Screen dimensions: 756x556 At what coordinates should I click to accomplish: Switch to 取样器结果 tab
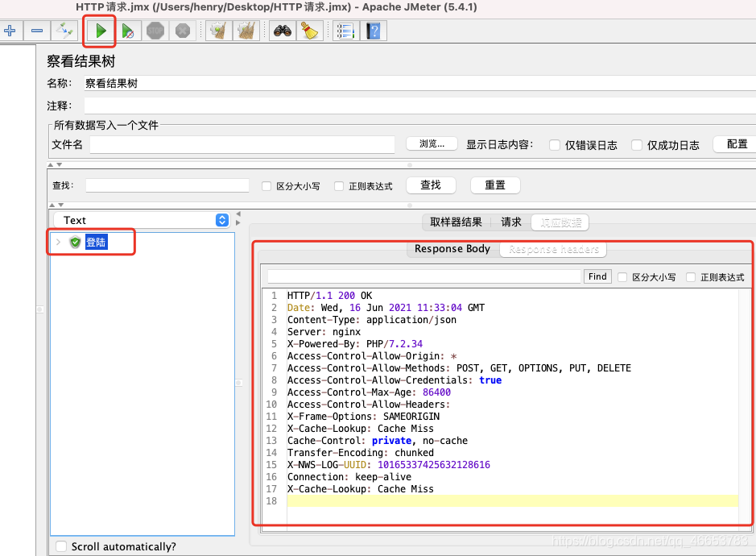(x=456, y=222)
